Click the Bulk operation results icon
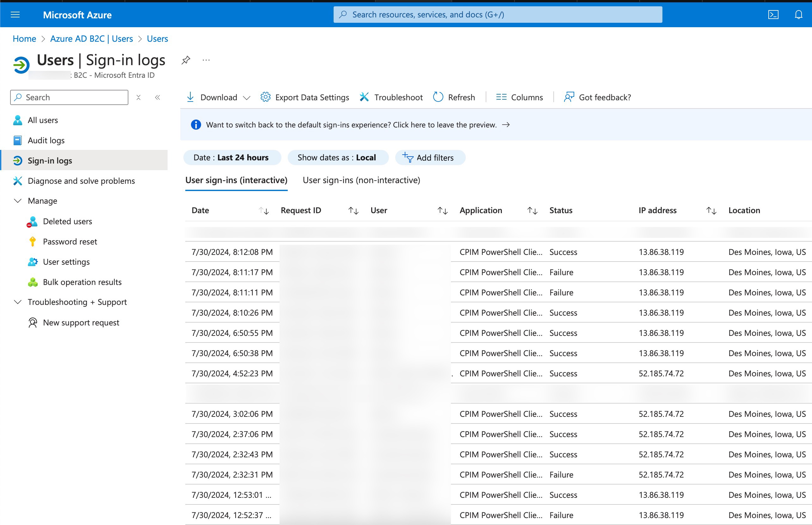 point(33,282)
